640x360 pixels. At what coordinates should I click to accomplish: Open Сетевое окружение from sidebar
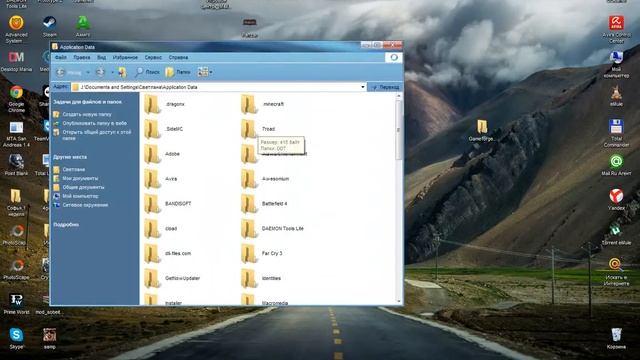85,205
